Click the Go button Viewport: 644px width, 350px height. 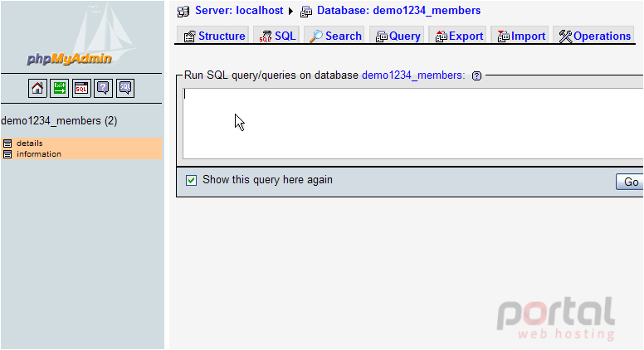630,182
